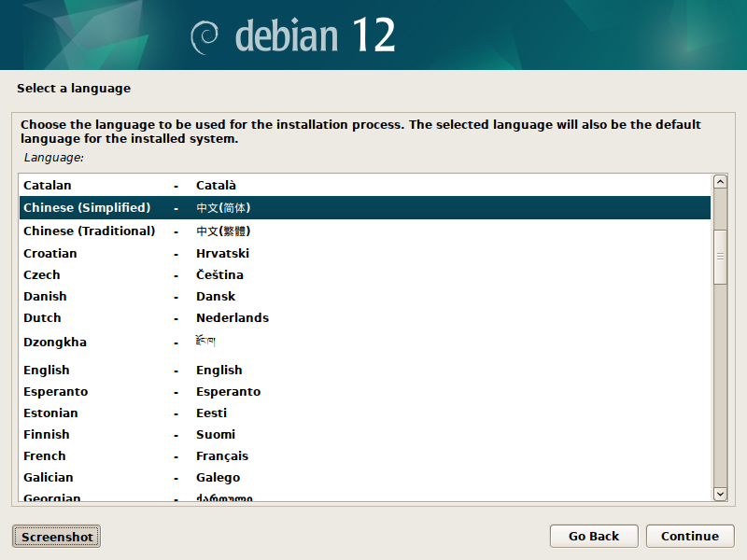Click the scrollbar down arrow
The width and height of the screenshot is (747, 560).
click(718, 494)
